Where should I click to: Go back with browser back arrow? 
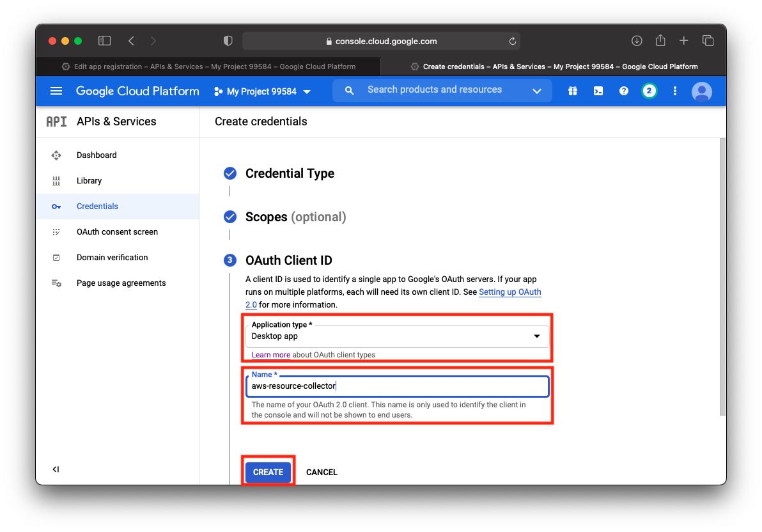(131, 41)
